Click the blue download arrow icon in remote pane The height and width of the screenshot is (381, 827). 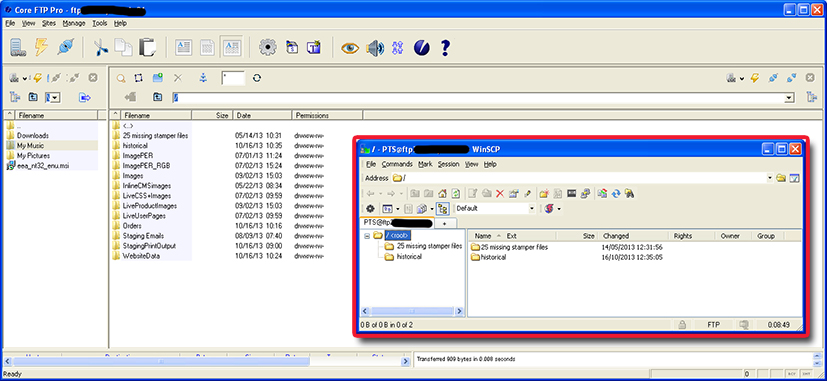[203, 78]
